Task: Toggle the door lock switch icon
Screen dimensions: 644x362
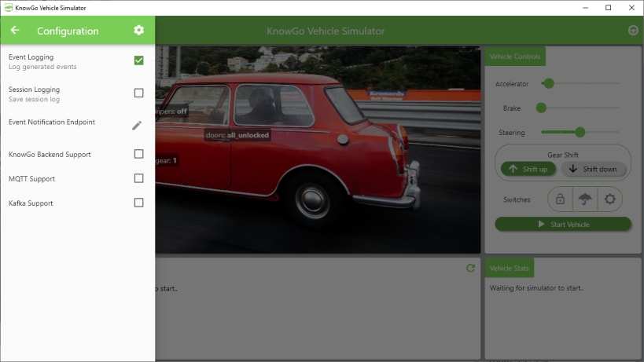Action: coord(560,199)
